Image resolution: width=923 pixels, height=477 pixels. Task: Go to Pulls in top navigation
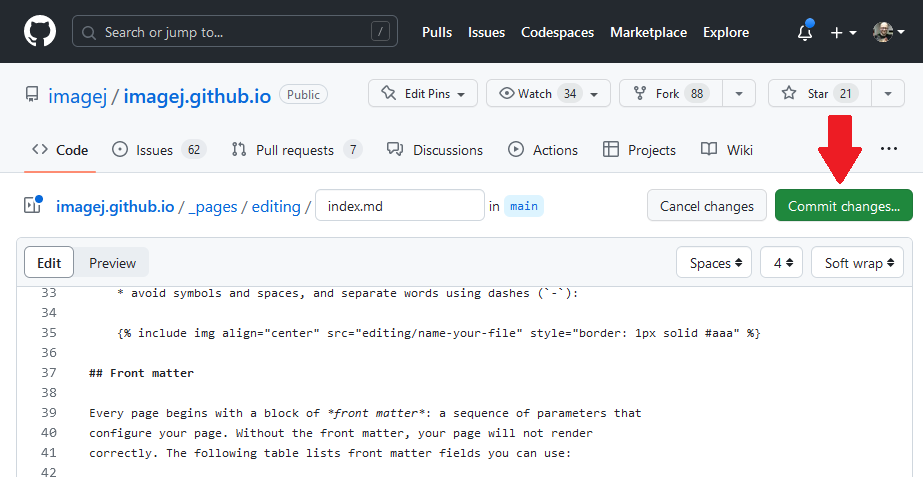[x=437, y=32]
